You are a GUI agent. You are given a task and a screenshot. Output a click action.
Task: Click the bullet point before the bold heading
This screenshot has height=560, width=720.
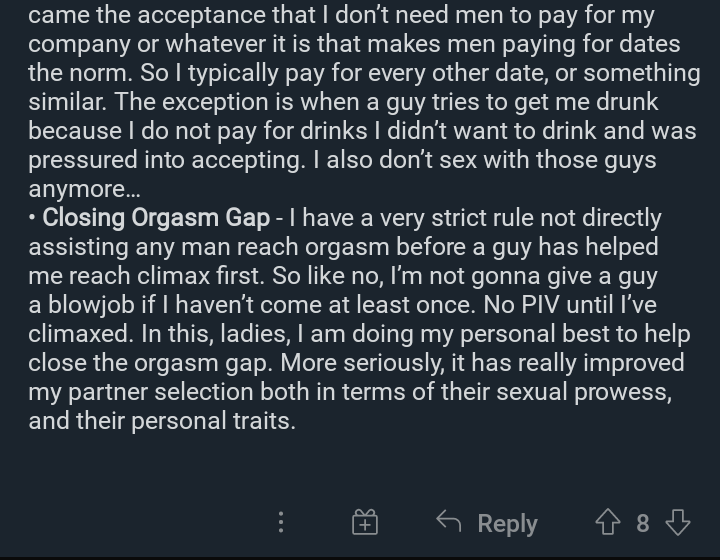click(32, 218)
